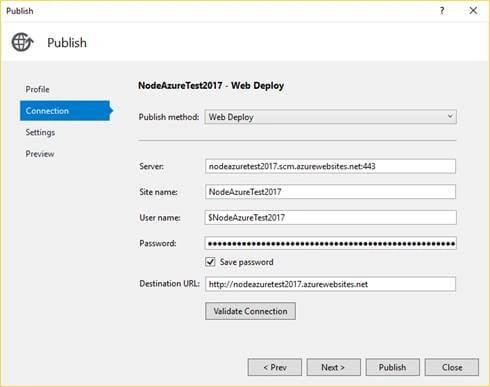The image size is (490, 387).
Task: Focus the Server input field
Action: point(330,166)
